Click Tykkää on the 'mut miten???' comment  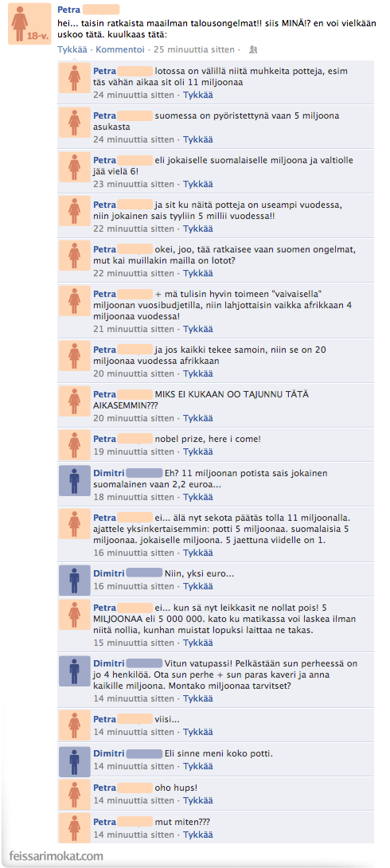pos(198,835)
